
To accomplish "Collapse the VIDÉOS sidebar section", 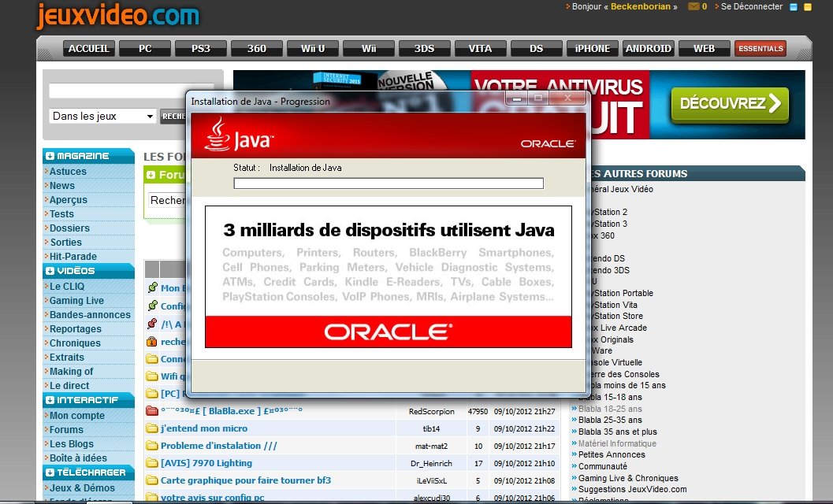I will 50,271.
